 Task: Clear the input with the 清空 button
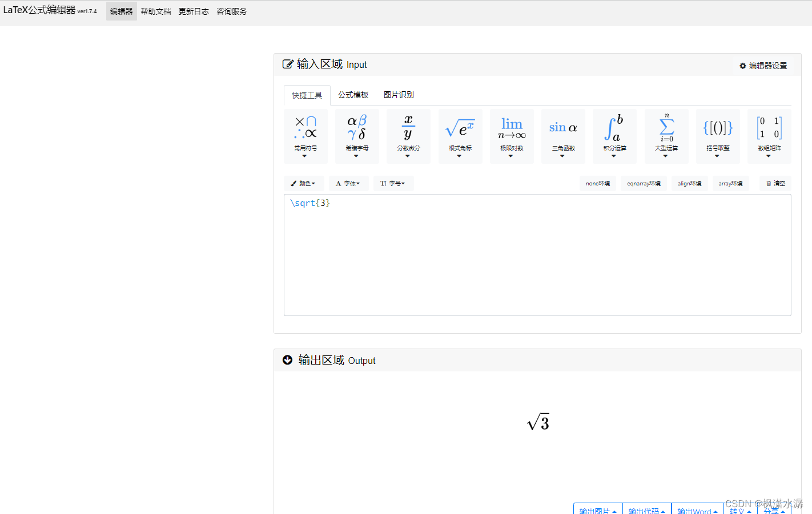pyautogui.click(x=775, y=183)
